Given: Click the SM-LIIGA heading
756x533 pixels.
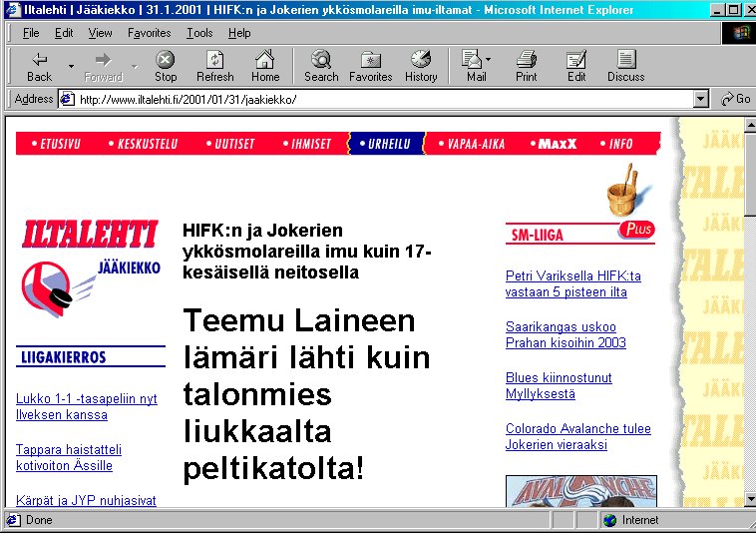Looking at the screenshot, I should tap(538, 235).
